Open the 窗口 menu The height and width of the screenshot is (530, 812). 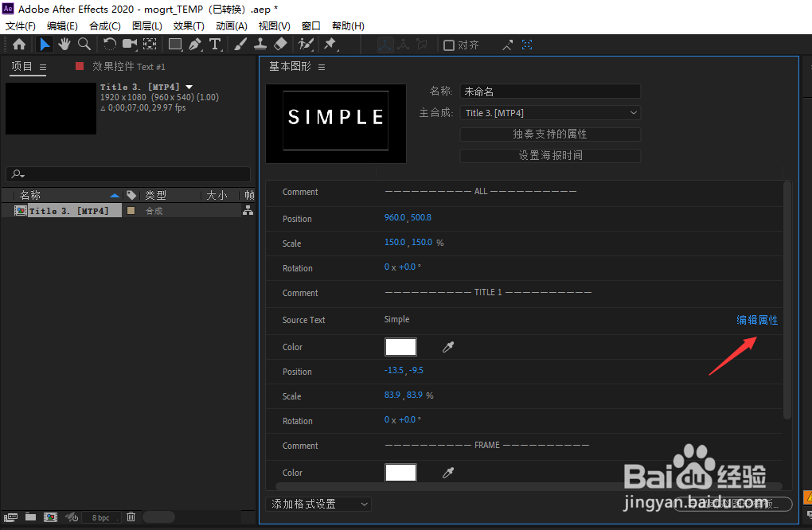tap(311, 26)
